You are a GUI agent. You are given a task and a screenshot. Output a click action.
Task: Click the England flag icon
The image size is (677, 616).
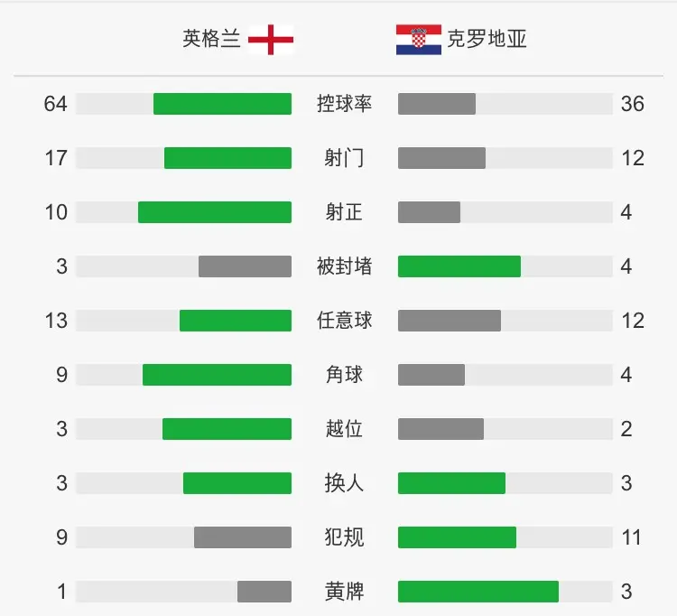click(x=271, y=40)
